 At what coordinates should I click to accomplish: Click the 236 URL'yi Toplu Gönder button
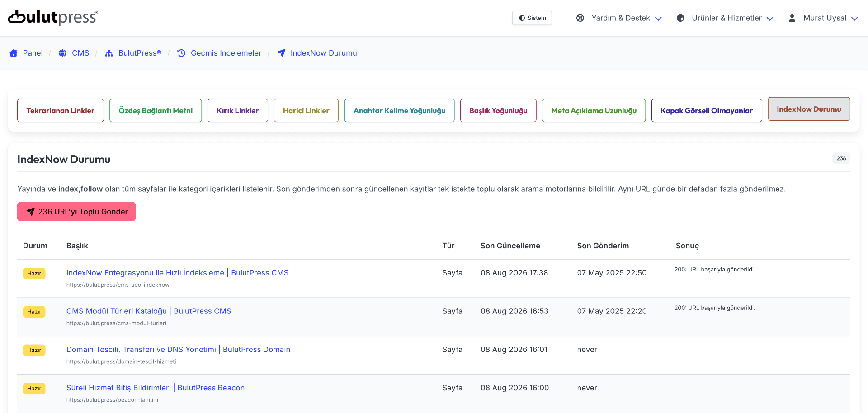[76, 212]
